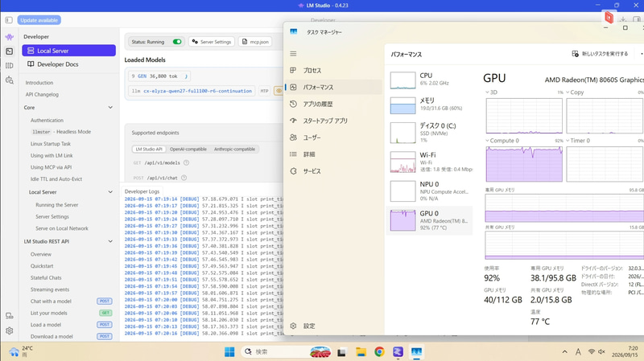Click the Wi-Fi tray icon

coord(592,351)
